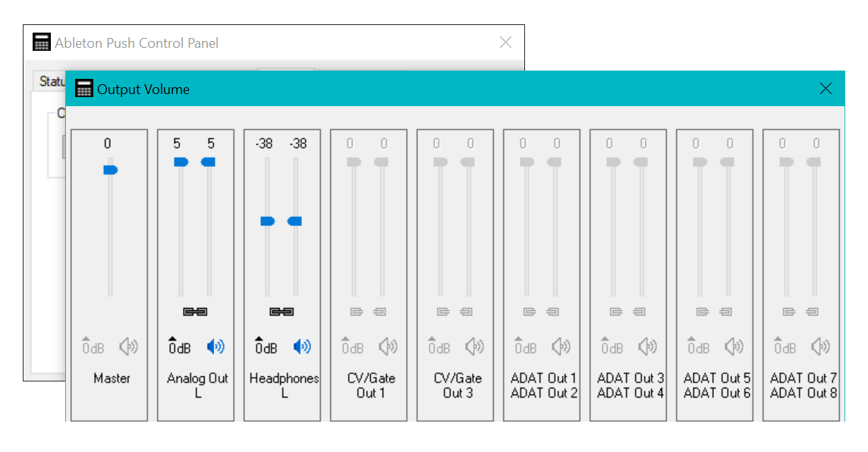Click the ADAT Out 3/4 0dB reset icon

coord(612,346)
